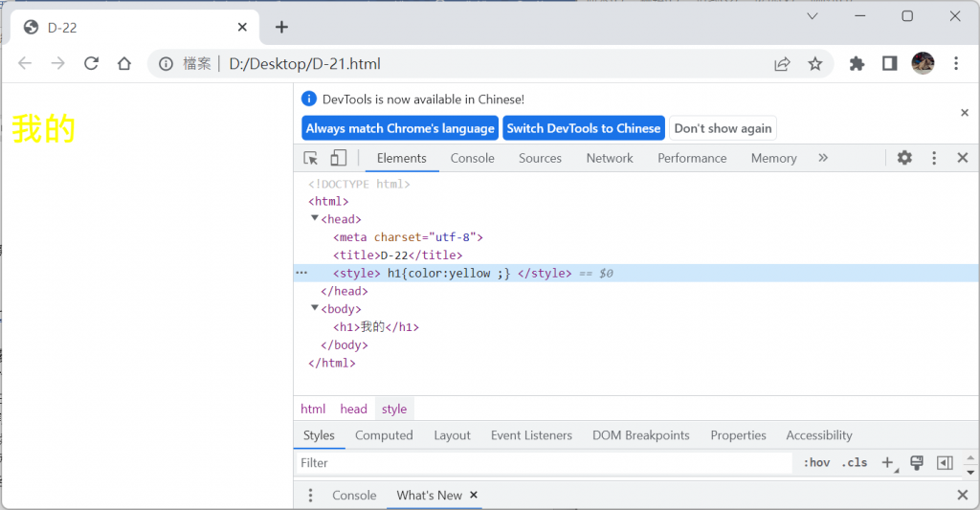
Task: Open the Sources tab
Action: 540,158
